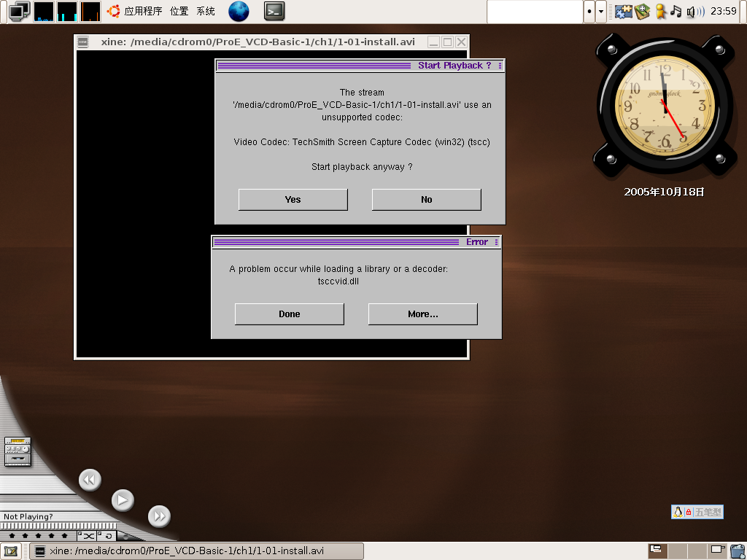Screen dimensions: 747x560
Task: Click the penguin icon of the input method bar
Action: click(678, 512)
